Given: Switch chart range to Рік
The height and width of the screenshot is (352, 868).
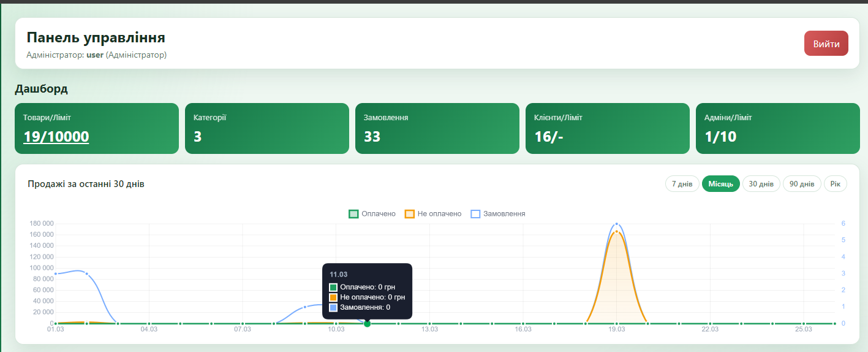Looking at the screenshot, I should [836, 184].
